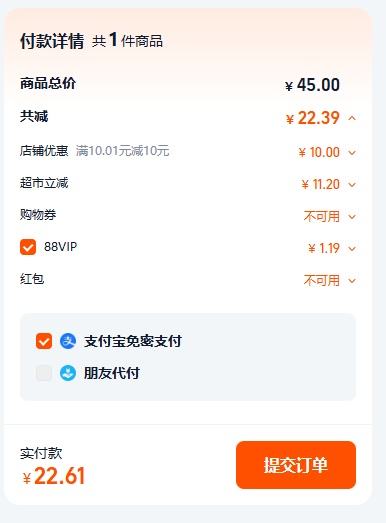Open the 购物券 不可用 dropdown arrow
386x523 pixels.
point(352,216)
